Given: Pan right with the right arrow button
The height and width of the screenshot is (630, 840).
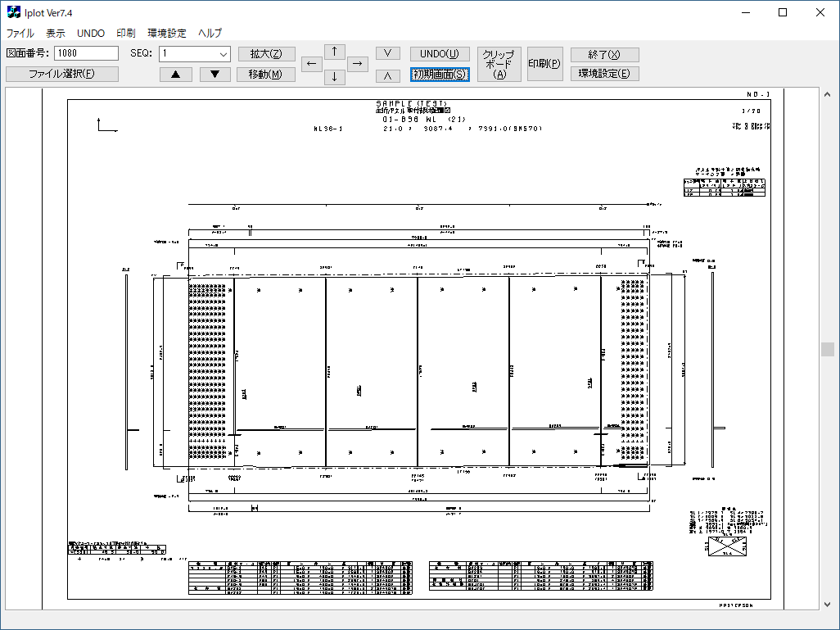Looking at the screenshot, I should [357, 64].
